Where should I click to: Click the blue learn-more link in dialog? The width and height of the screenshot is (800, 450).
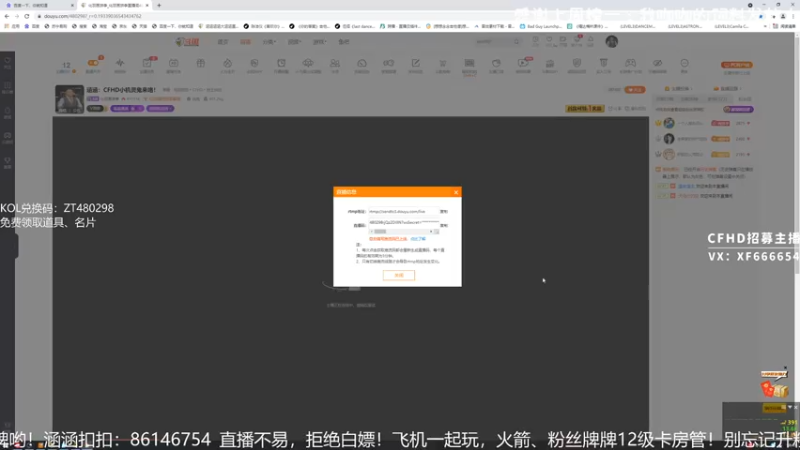pyautogui.click(x=418, y=239)
